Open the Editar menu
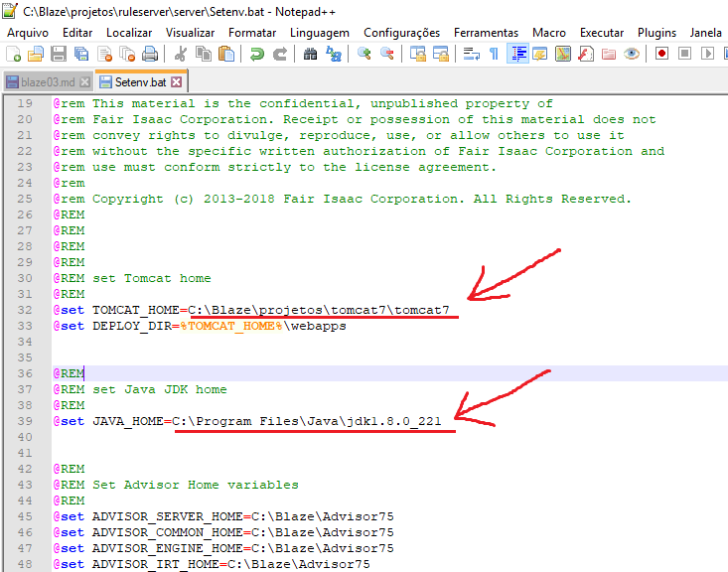The height and width of the screenshot is (572, 728). (77, 33)
